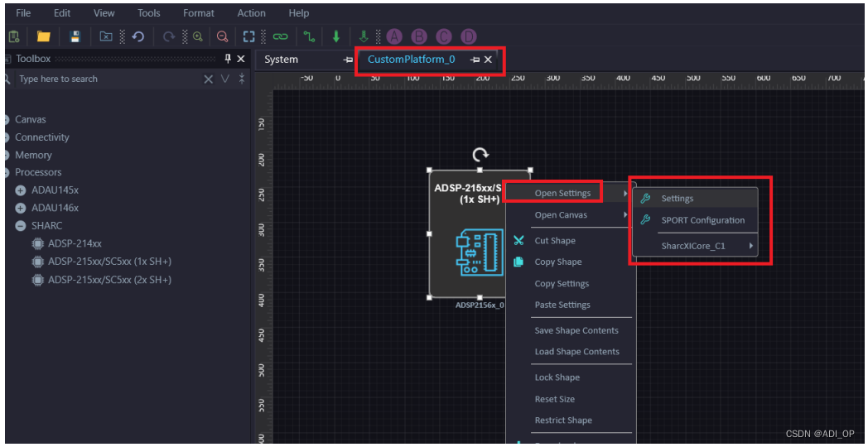Viewport: 868px width, 447px height.
Task: Click the clipboard new project toolbar icon
Action: tap(14, 36)
